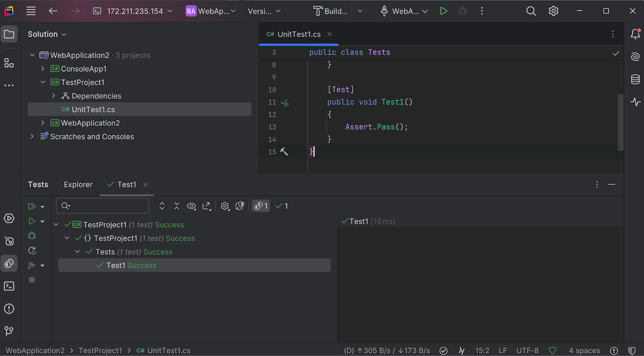This screenshot has width=644, height=356.
Task: Click the Debug bug icon in the top toolbar
Action: [x=463, y=11]
